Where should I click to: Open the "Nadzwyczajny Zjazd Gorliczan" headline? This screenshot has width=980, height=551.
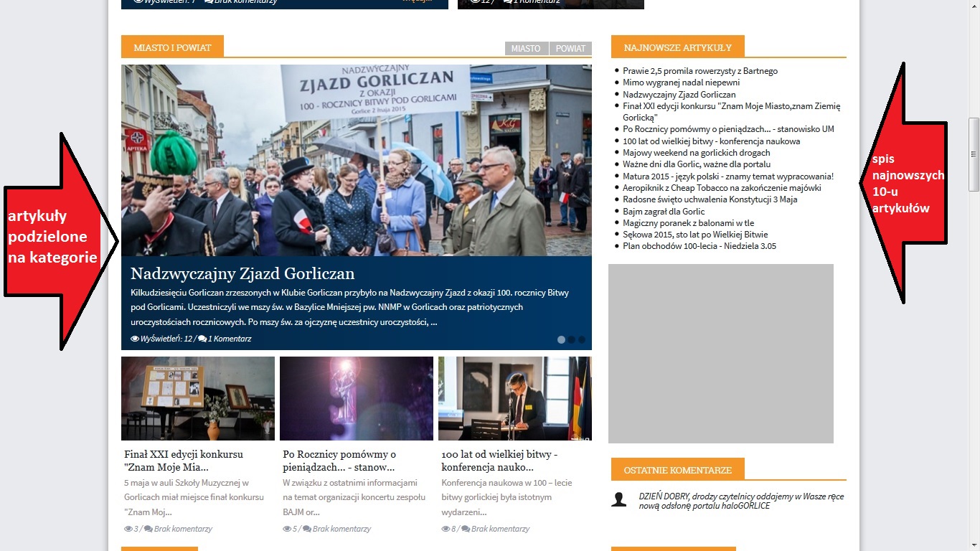(x=242, y=274)
